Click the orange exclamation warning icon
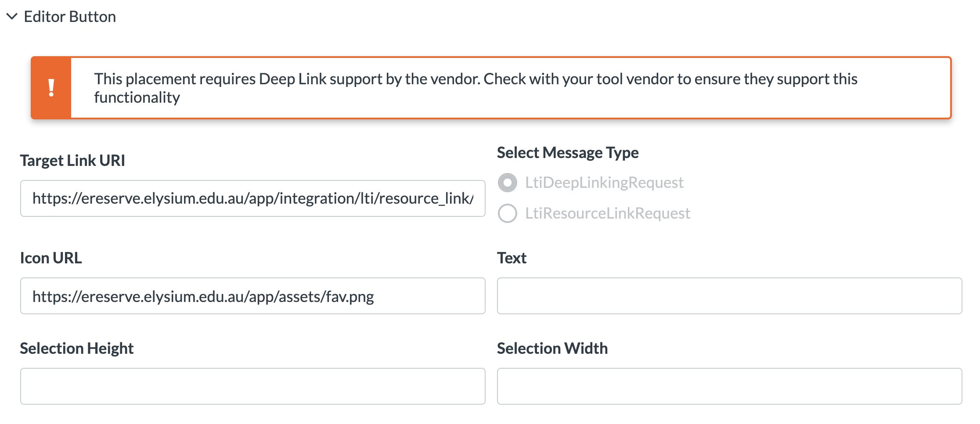 (x=51, y=88)
